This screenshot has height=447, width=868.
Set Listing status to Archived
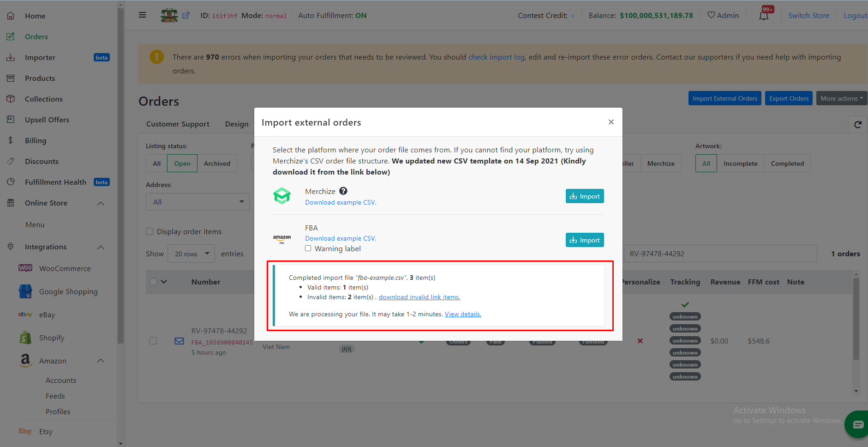click(x=217, y=163)
